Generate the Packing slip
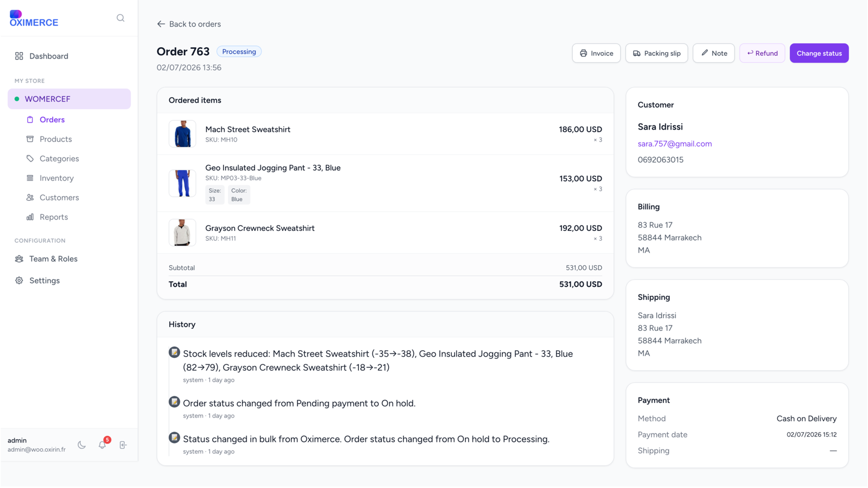Image resolution: width=868 pixels, height=488 pixels. coord(656,53)
